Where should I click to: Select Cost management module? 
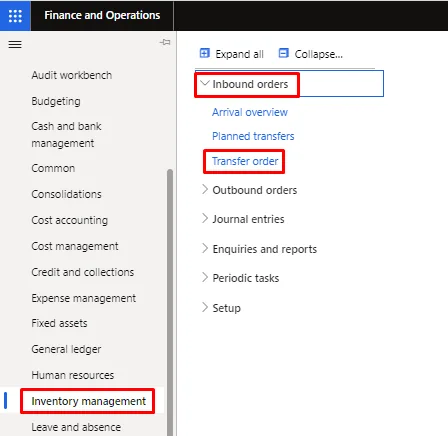(x=75, y=246)
